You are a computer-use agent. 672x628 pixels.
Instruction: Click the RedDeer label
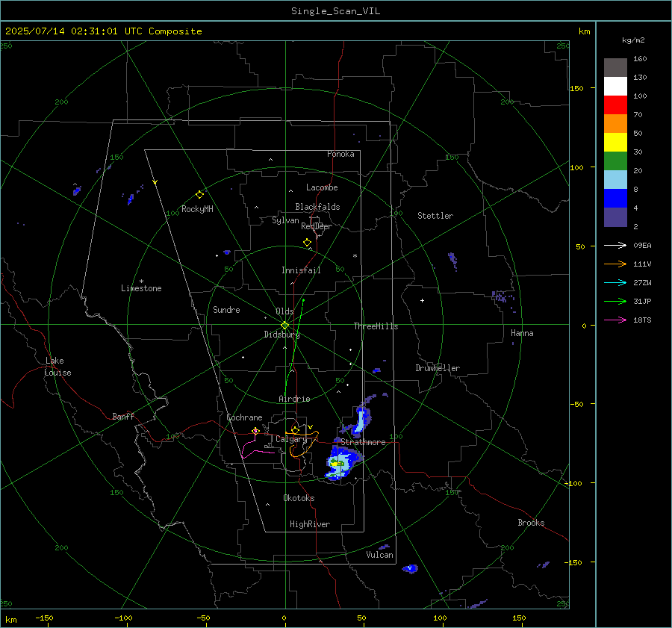click(317, 226)
